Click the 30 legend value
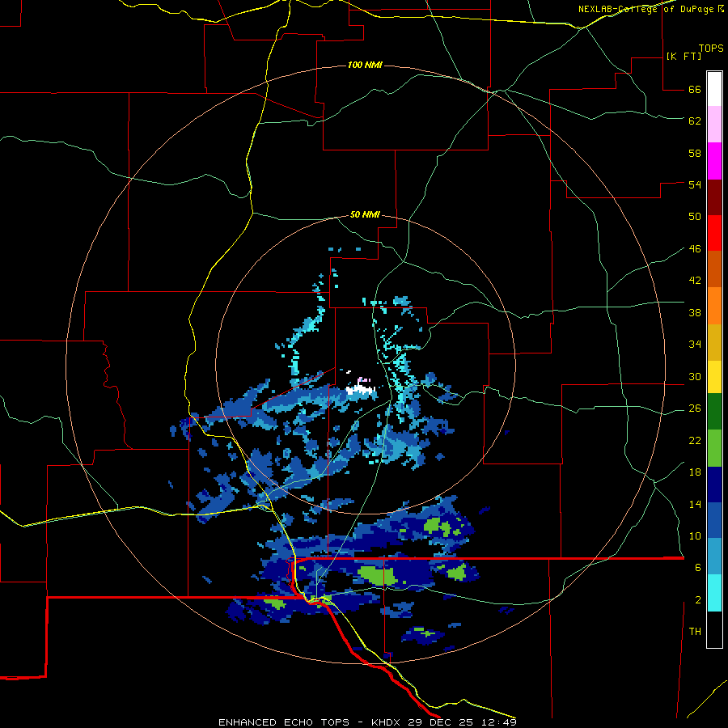The width and height of the screenshot is (728, 728). point(695,376)
